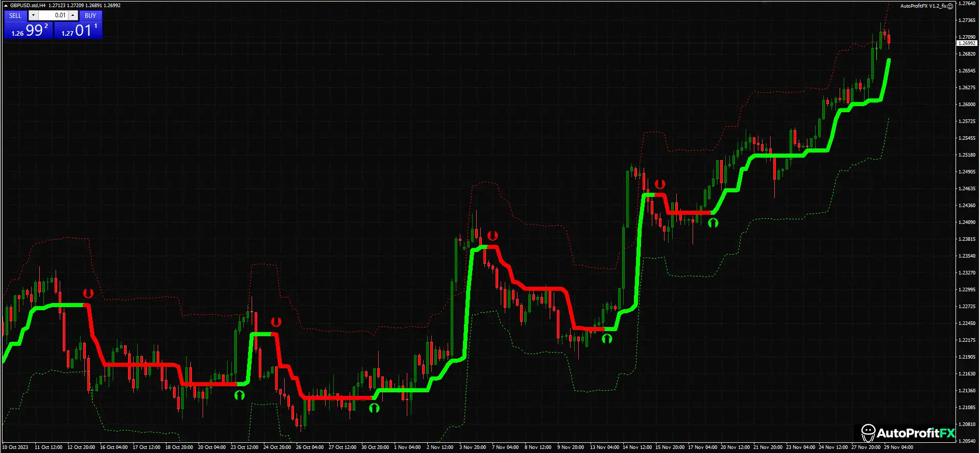Screen dimensions: 980x453
Task: Click time axis label 1 Nov 04:00
Action: tap(408, 447)
